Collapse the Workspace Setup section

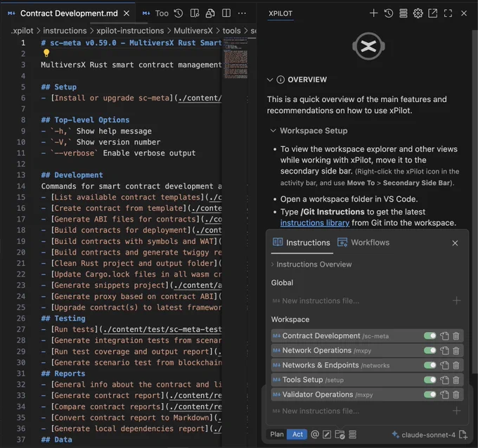(x=273, y=131)
